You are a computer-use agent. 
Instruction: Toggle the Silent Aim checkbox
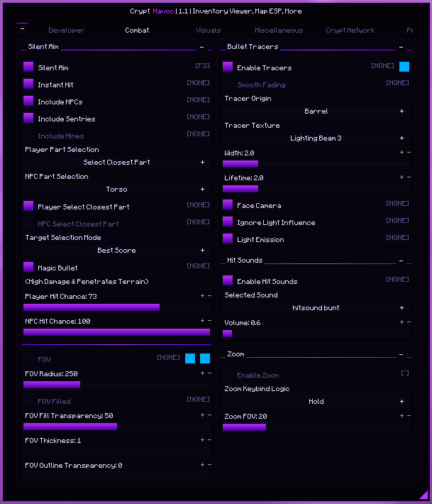click(x=28, y=67)
